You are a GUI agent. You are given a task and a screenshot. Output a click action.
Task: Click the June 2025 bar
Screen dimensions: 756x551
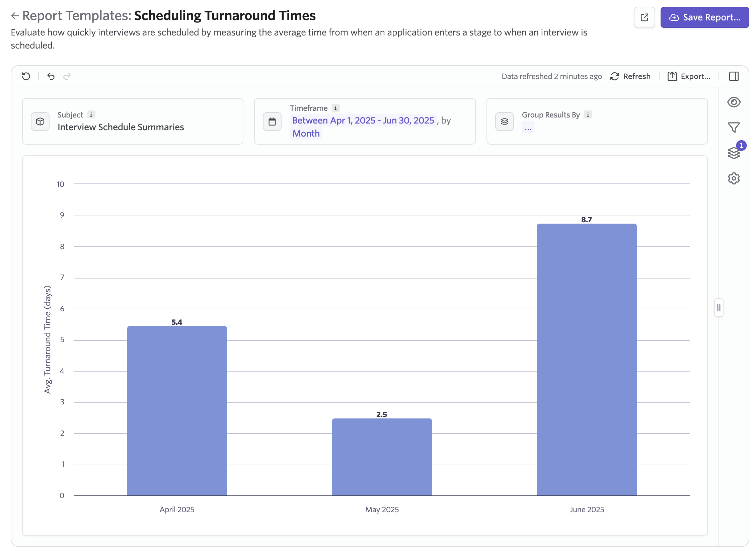click(x=587, y=360)
